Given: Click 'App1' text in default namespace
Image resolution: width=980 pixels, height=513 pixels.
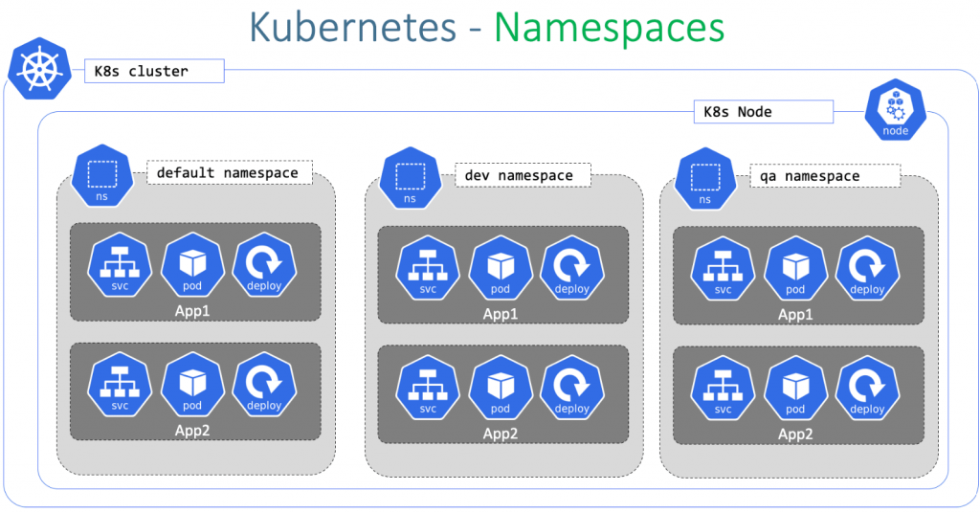Looking at the screenshot, I should tap(192, 310).
